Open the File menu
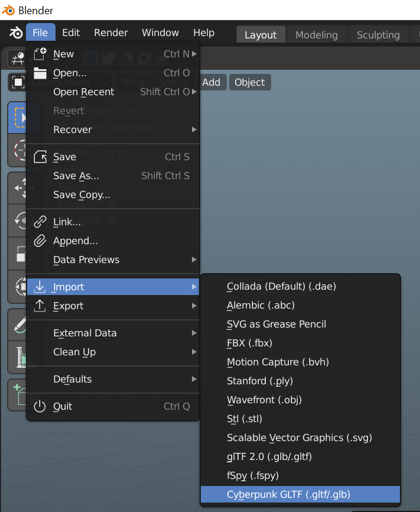The image size is (420, 512). [x=40, y=33]
